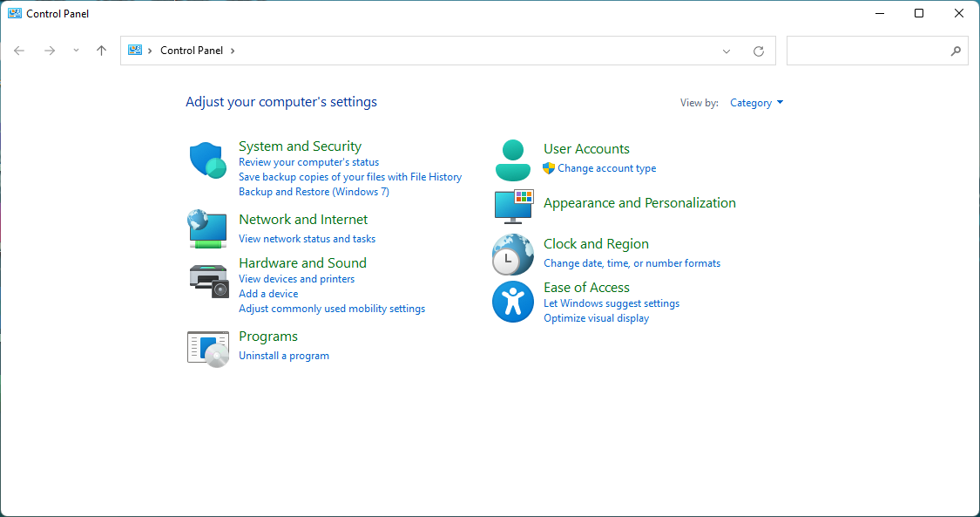Open the User Accounts person icon
Viewport: 980px width, 517px height.
[512, 160]
